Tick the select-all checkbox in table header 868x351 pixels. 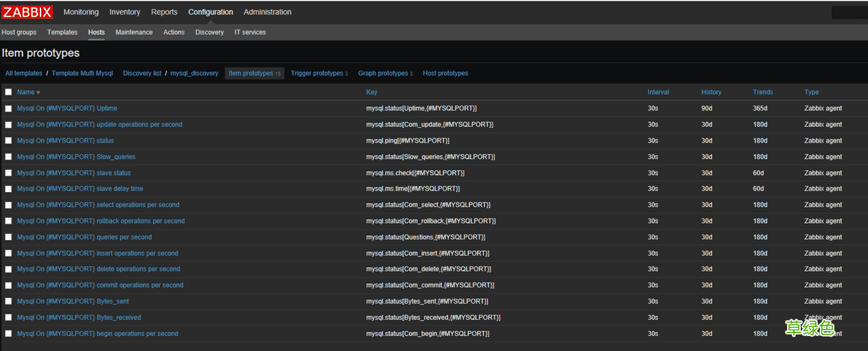[8, 92]
